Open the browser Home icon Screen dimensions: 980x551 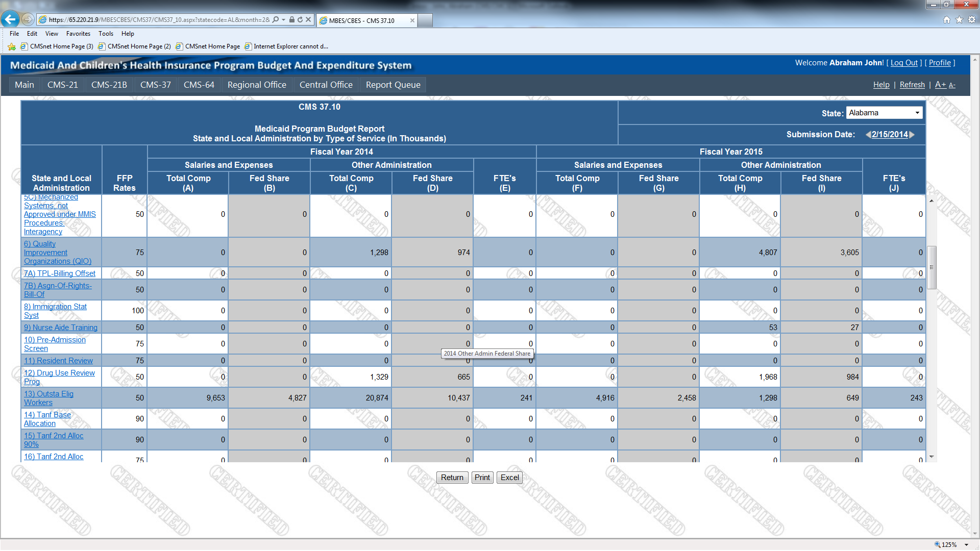coord(947,19)
